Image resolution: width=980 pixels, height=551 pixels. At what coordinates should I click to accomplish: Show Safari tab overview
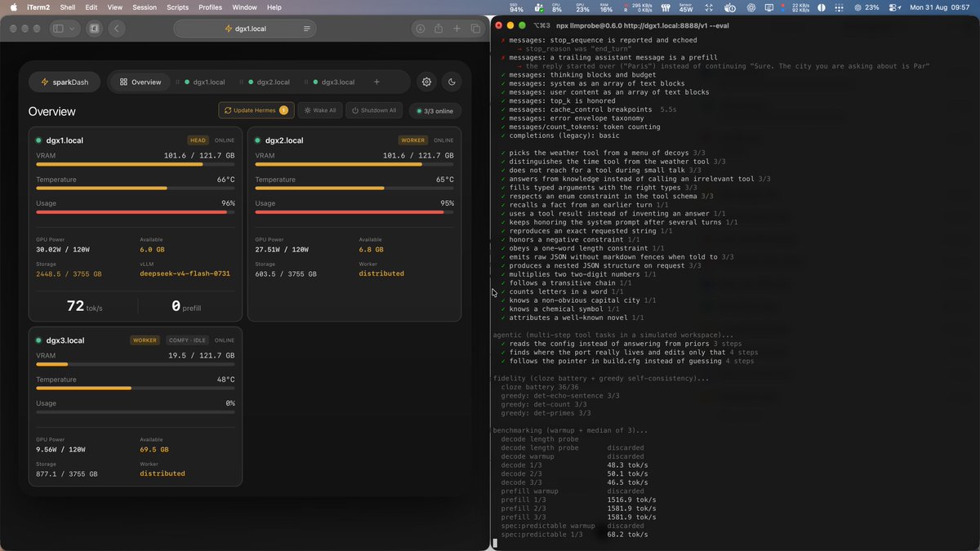475,29
